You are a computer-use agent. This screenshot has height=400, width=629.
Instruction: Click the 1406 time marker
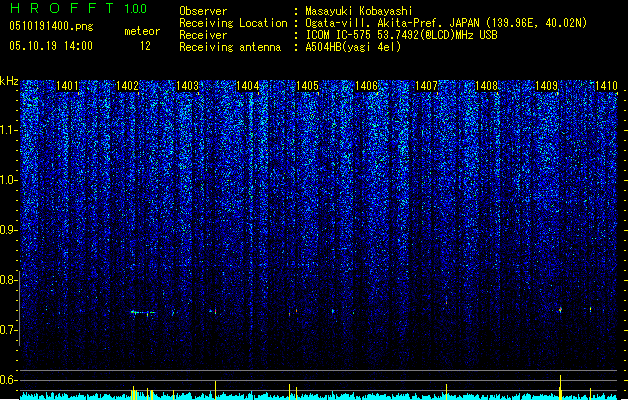366,86
